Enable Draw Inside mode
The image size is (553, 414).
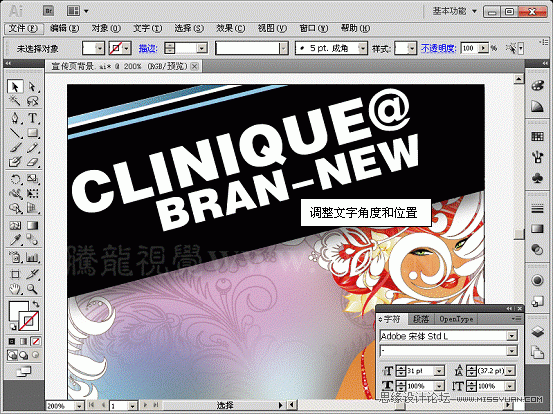[36, 355]
